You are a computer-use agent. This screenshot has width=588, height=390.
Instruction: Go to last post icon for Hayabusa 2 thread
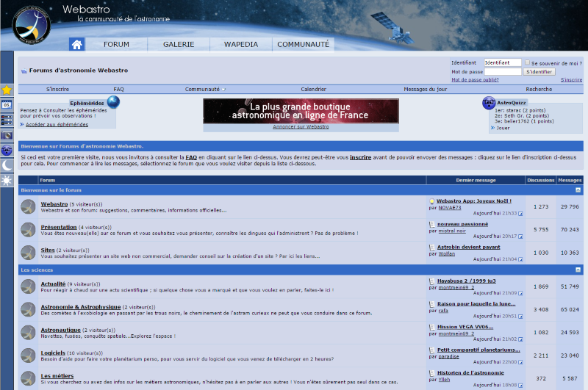[x=520, y=293]
